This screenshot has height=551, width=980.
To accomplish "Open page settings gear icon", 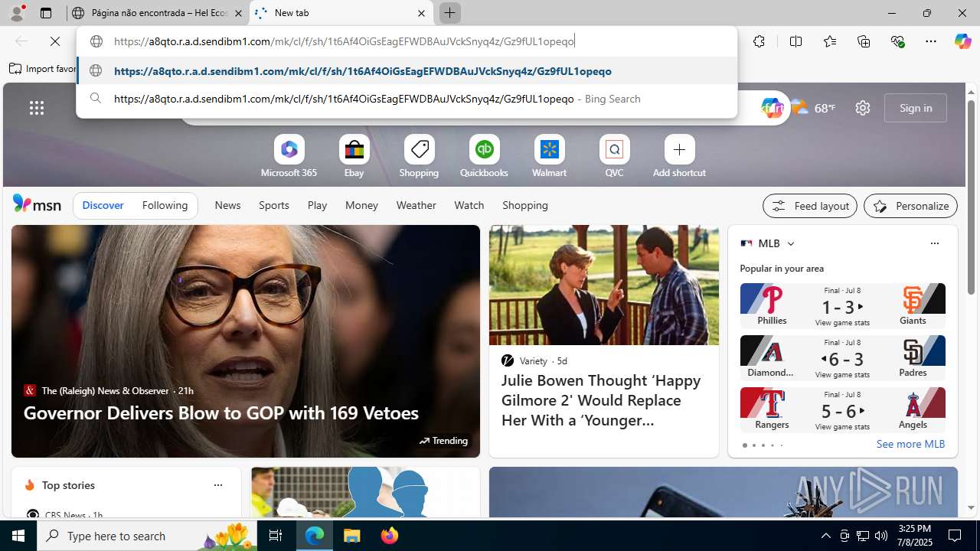I will point(862,108).
